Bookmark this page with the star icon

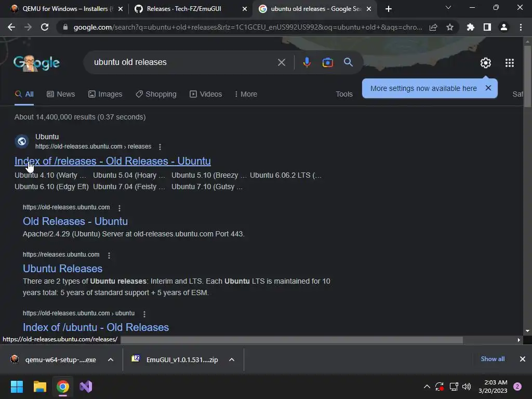point(450,27)
